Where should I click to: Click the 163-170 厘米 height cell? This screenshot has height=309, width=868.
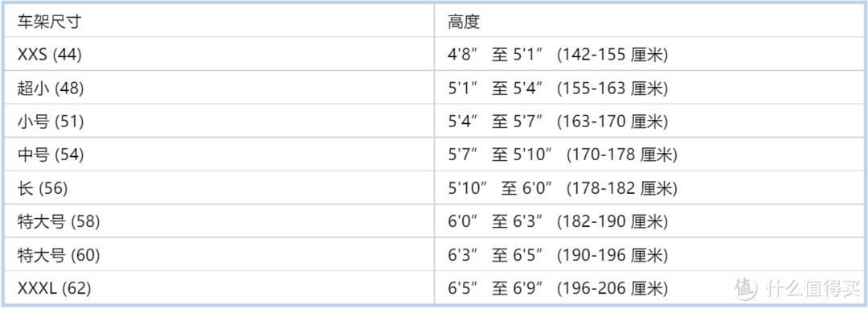tap(649, 121)
